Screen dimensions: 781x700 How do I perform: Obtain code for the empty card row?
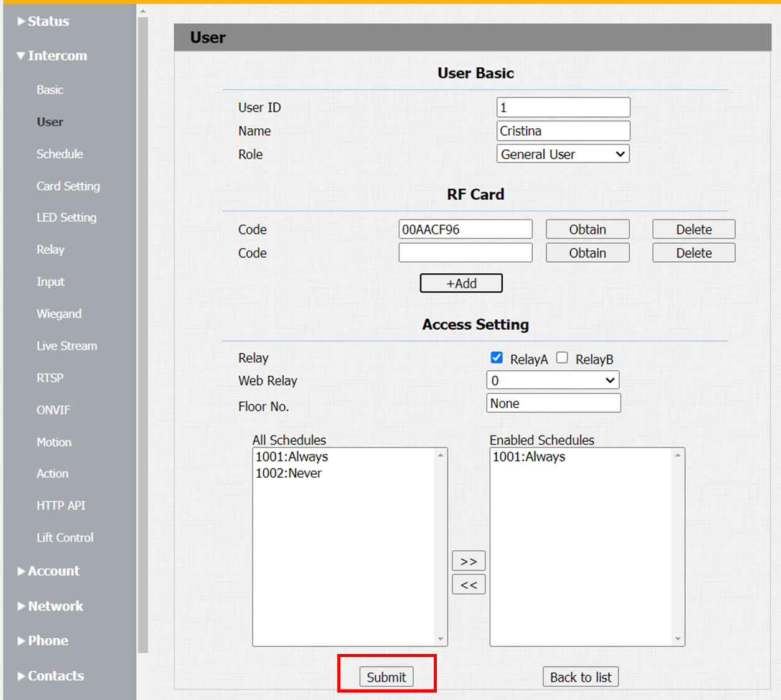(587, 253)
